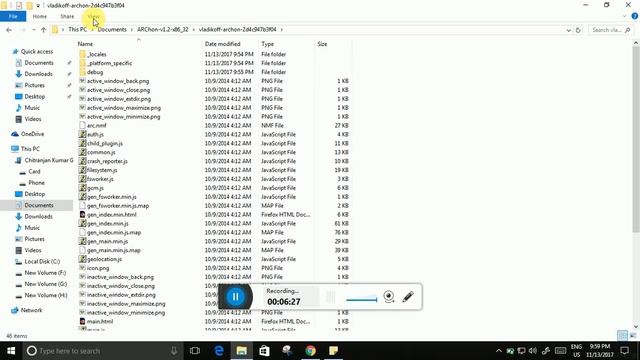Select active_window_back.png file

coord(118,81)
